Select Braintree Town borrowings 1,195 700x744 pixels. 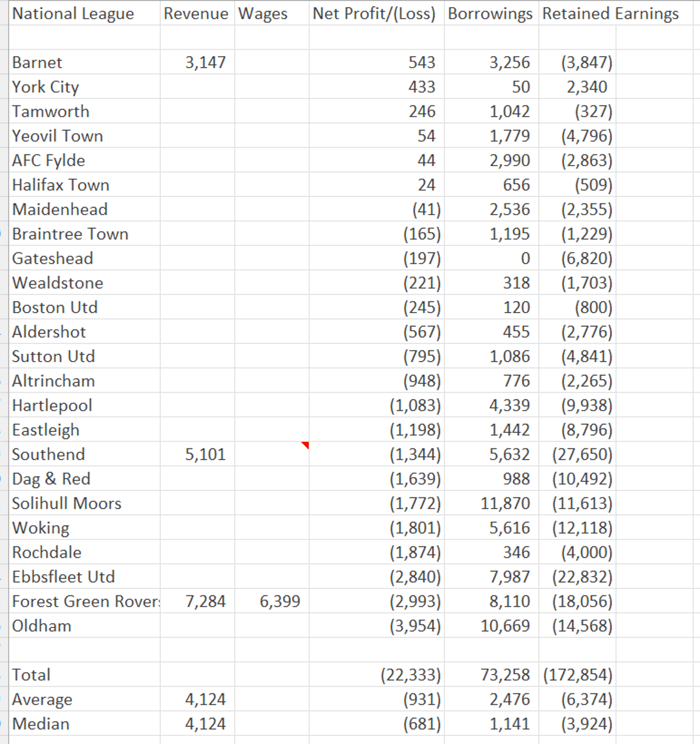click(x=492, y=233)
